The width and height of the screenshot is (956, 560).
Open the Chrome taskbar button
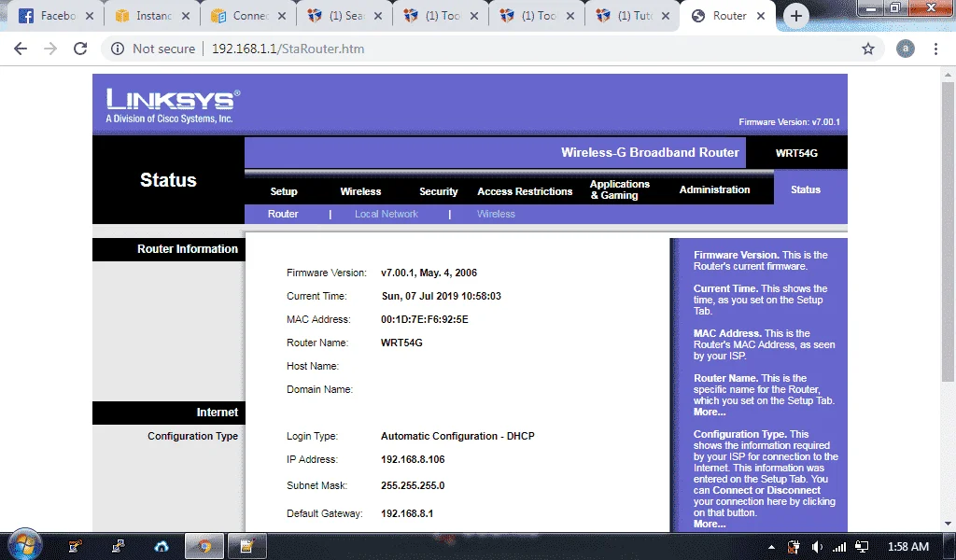coord(204,547)
